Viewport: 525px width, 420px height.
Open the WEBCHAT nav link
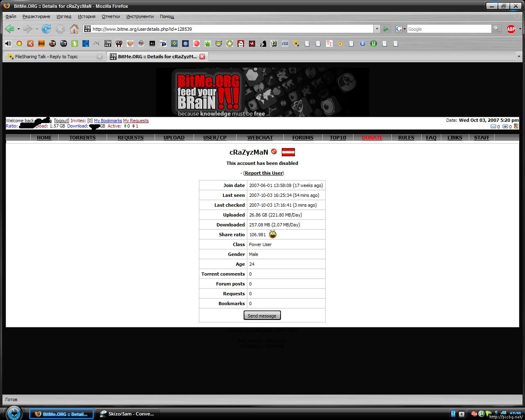[260, 138]
